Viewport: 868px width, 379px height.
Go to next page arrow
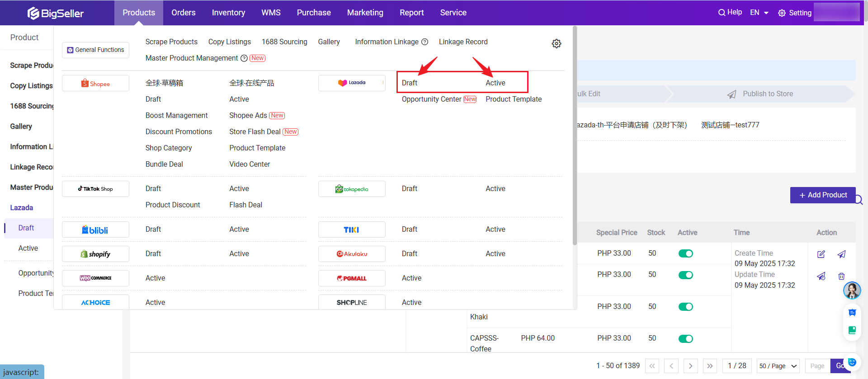(x=690, y=366)
